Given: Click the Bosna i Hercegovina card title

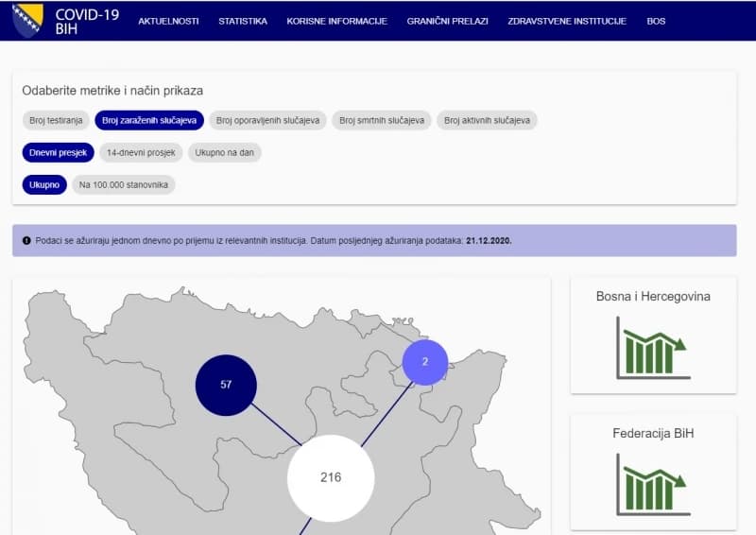Looking at the screenshot, I should pos(653,296).
